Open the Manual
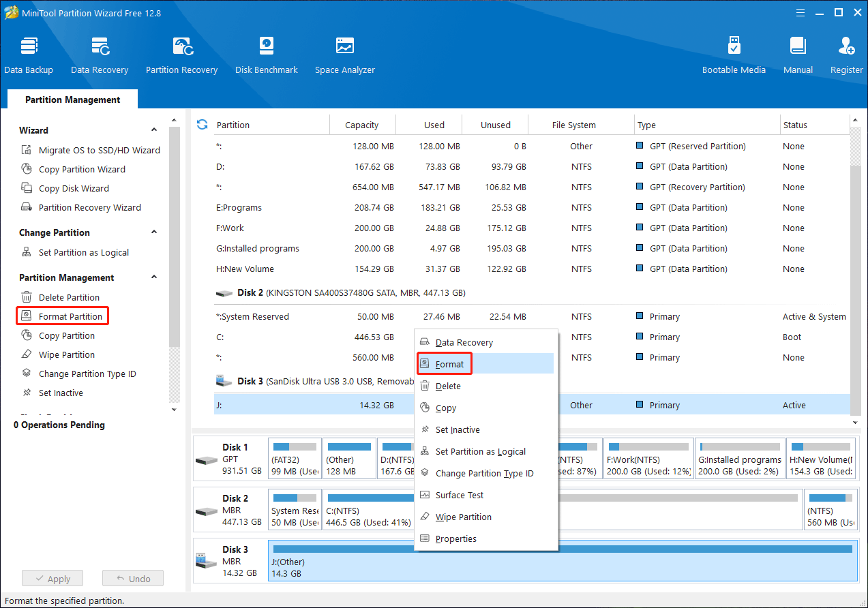Screen dimensions: 868x608 click(798, 55)
